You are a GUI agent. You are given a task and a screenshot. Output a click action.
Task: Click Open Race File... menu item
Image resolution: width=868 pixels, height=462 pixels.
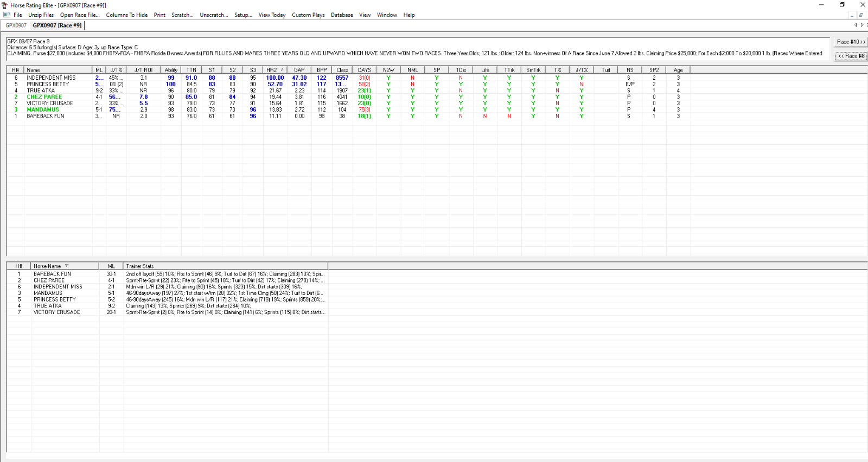(80, 15)
